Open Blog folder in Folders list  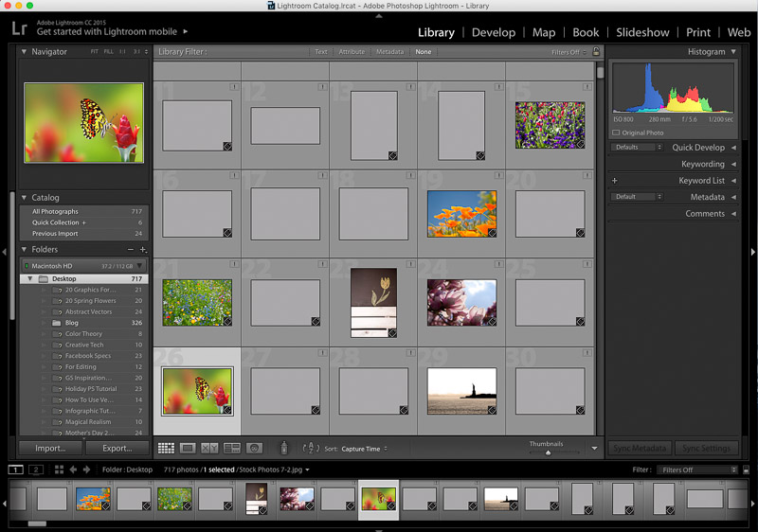tap(84, 323)
